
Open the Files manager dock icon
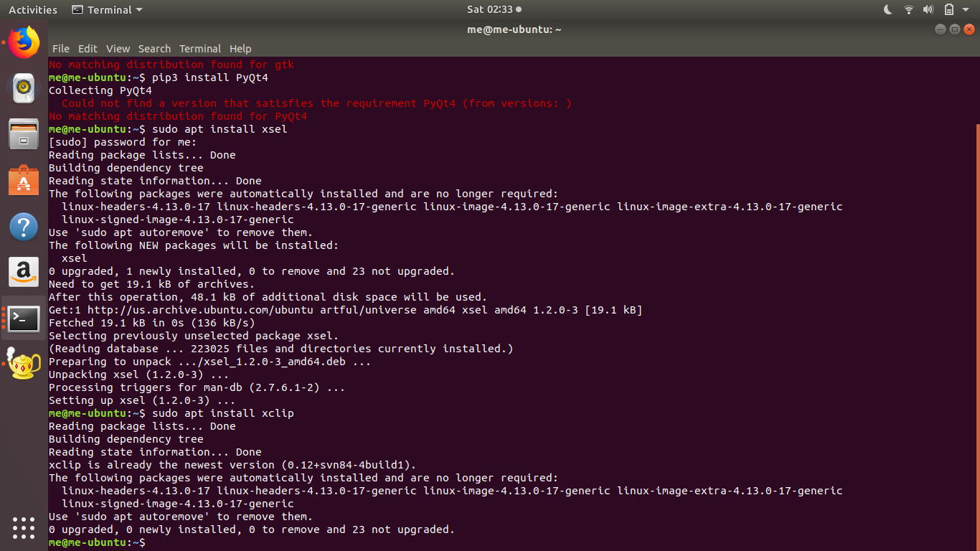(24, 133)
